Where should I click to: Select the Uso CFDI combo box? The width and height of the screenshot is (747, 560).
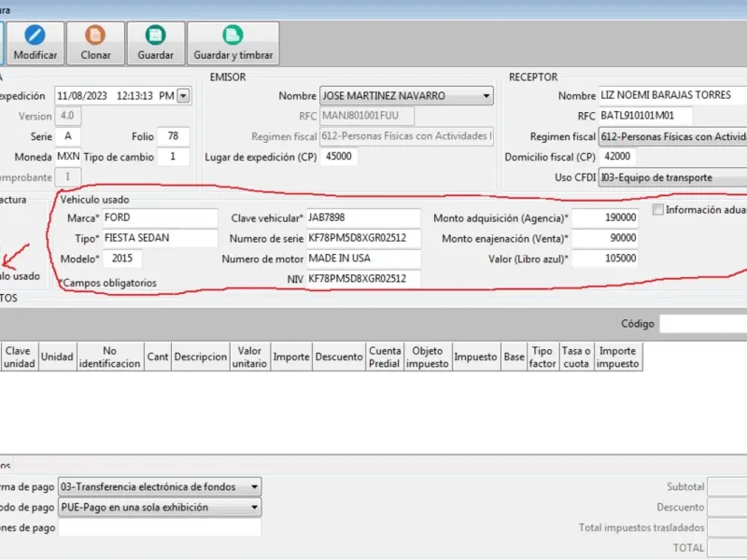pyautogui.click(x=672, y=177)
